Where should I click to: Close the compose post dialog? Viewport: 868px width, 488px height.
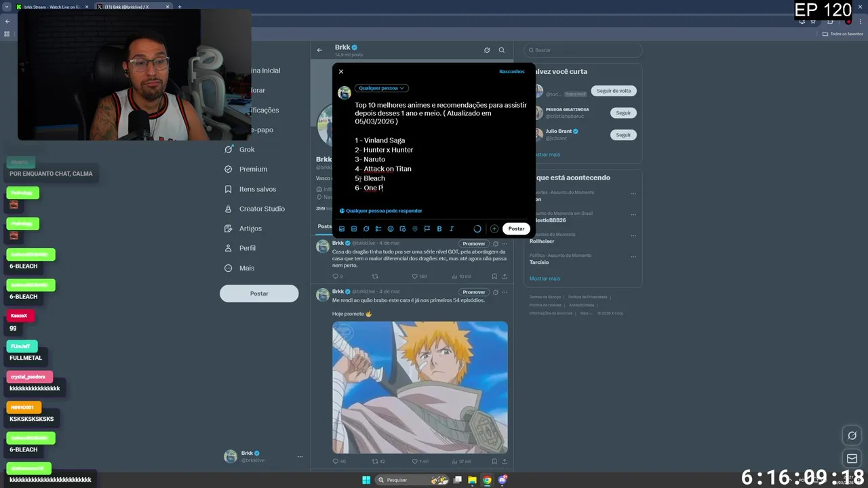341,71
